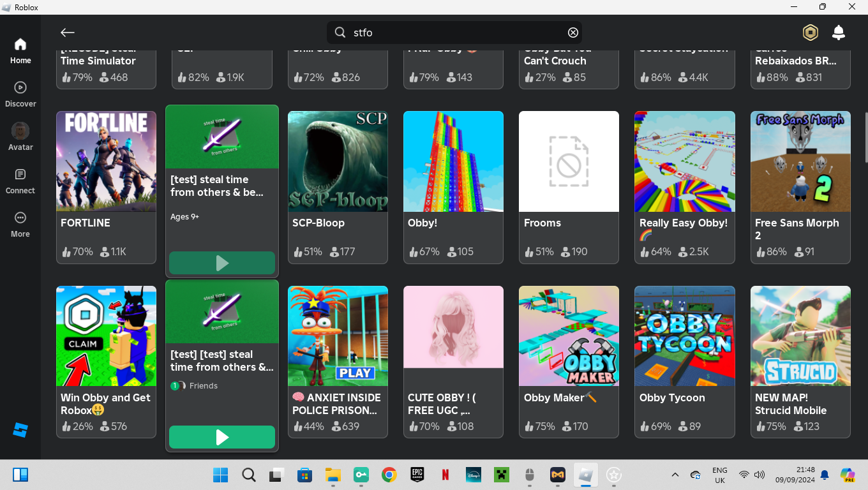Viewport: 868px width, 490px height.
Task: Open ANXIET INSIDE POLICE PRISON thumbnail
Action: point(338,336)
